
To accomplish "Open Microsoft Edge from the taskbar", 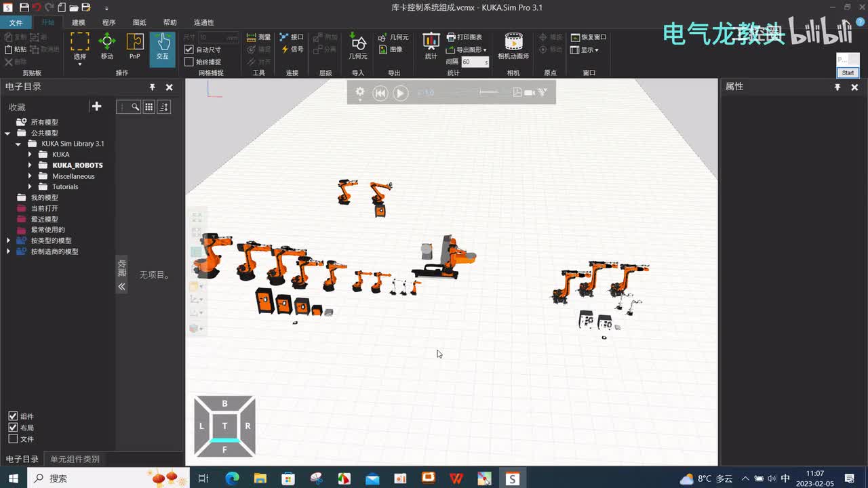I will click(x=232, y=479).
